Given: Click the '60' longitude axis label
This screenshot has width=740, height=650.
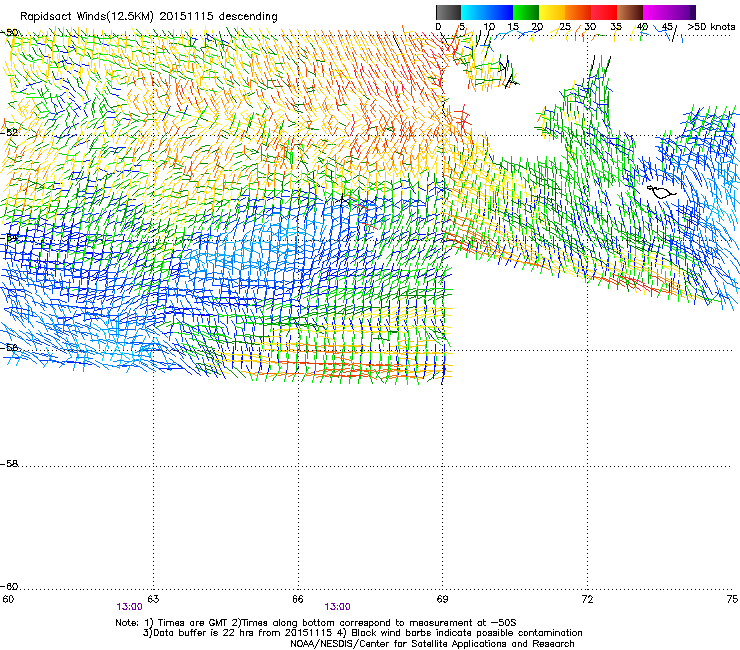Looking at the screenshot, I should (x=8, y=599).
